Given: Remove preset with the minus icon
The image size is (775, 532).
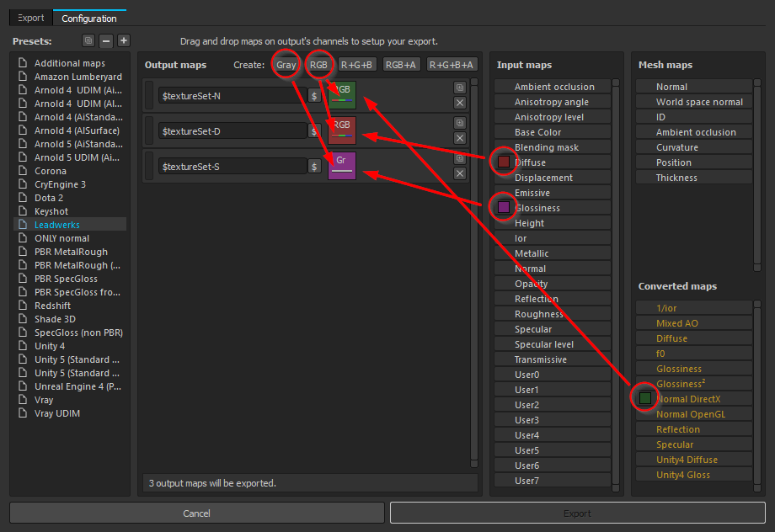Looking at the screenshot, I should pyautogui.click(x=106, y=40).
